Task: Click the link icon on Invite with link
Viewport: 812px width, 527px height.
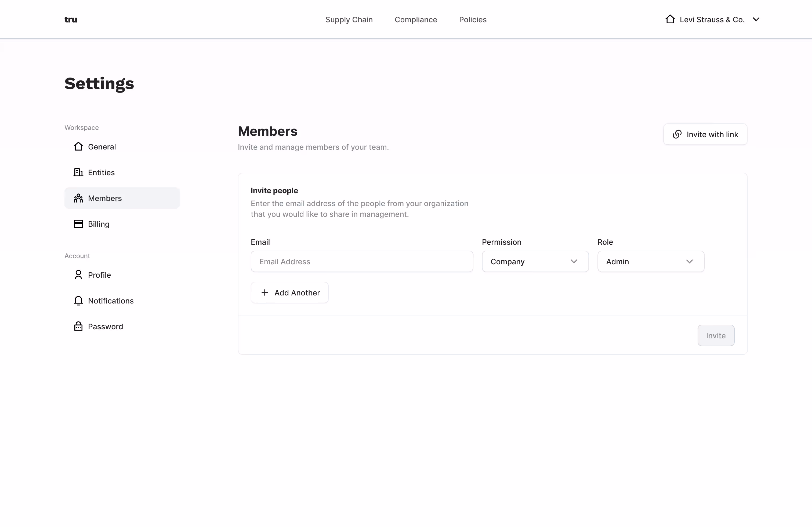Action: 677,134
